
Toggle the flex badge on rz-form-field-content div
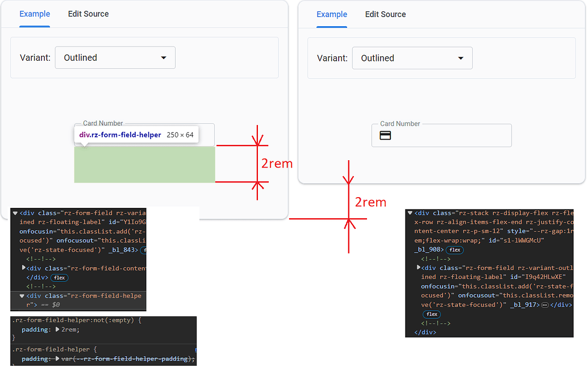[x=59, y=277]
